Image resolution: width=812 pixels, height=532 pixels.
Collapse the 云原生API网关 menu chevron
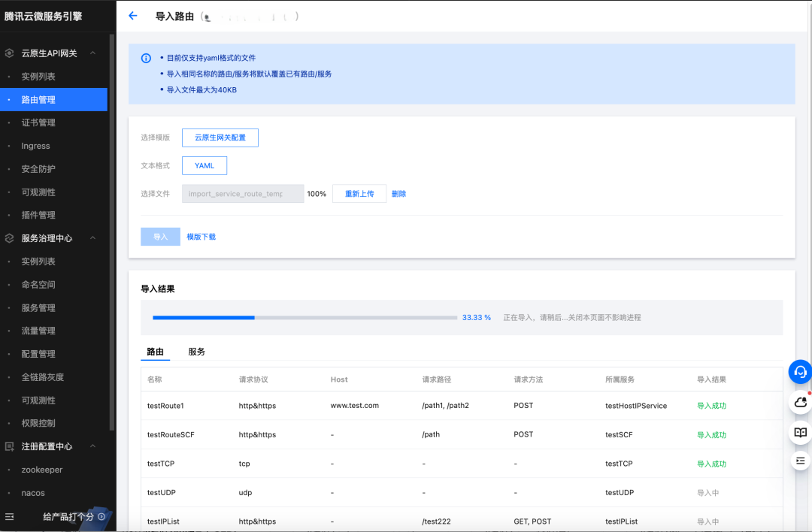(x=92, y=53)
